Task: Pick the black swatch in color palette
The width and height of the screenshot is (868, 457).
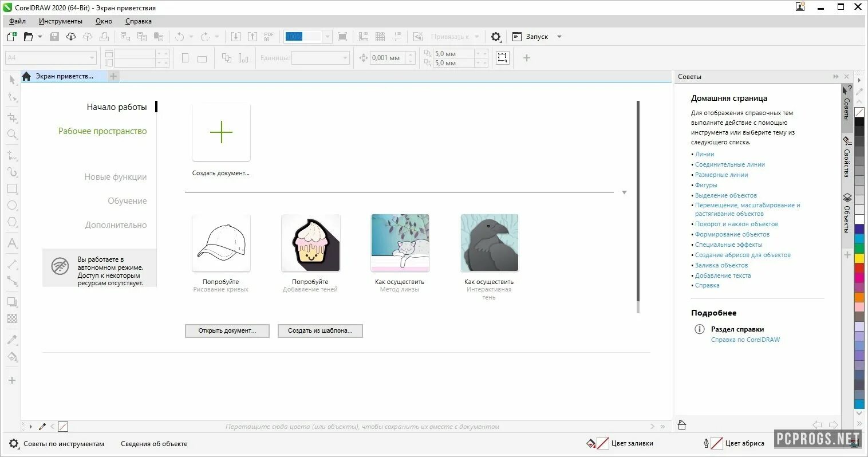Action: [859, 121]
